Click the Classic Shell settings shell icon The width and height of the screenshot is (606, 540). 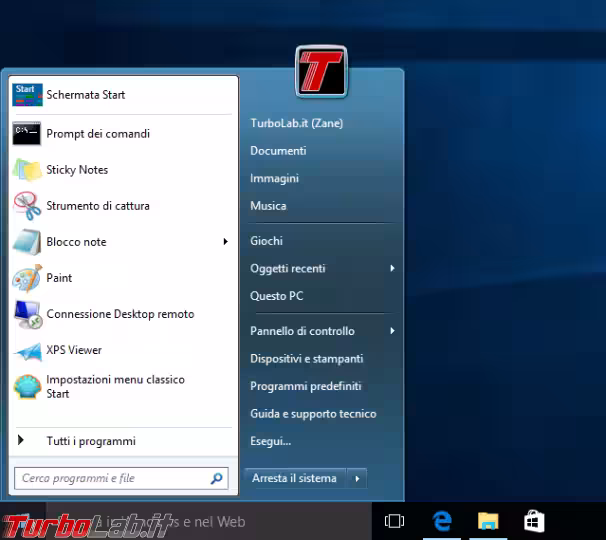[x=27, y=386]
